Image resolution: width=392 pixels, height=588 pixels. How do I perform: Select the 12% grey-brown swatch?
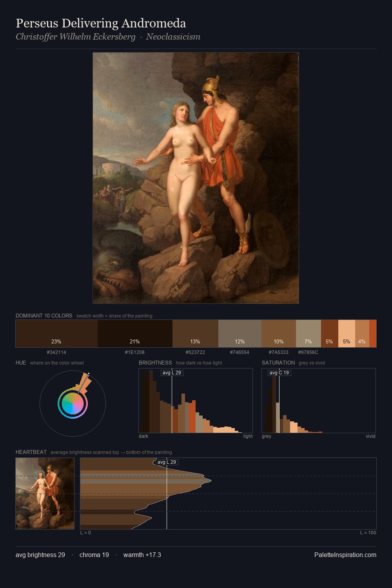point(240,334)
